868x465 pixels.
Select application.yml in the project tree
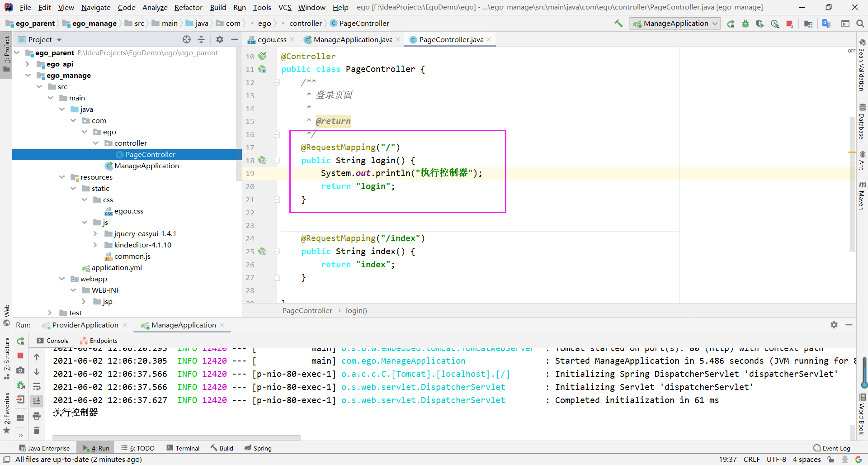(x=117, y=268)
